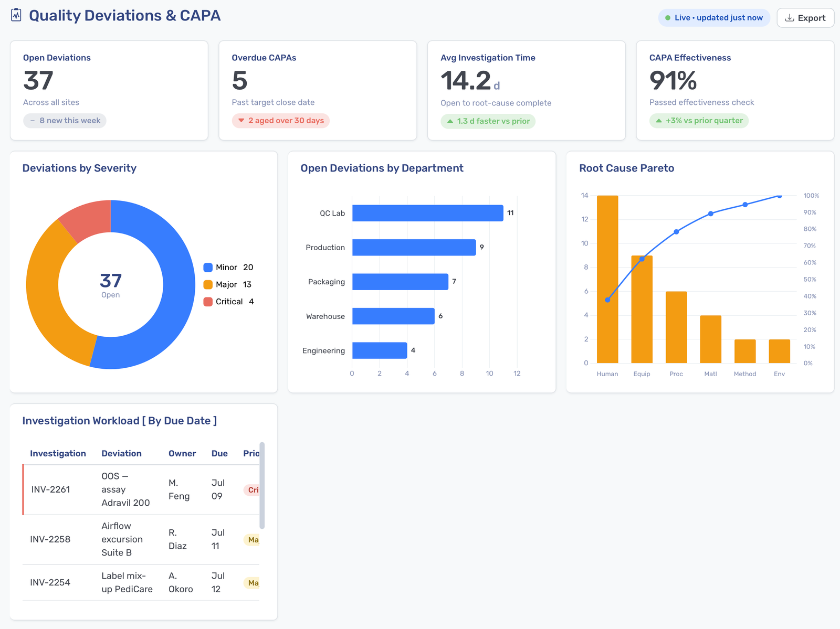The image size is (840, 629).
Task: Click the Human root cause bar
Action: 607,279
